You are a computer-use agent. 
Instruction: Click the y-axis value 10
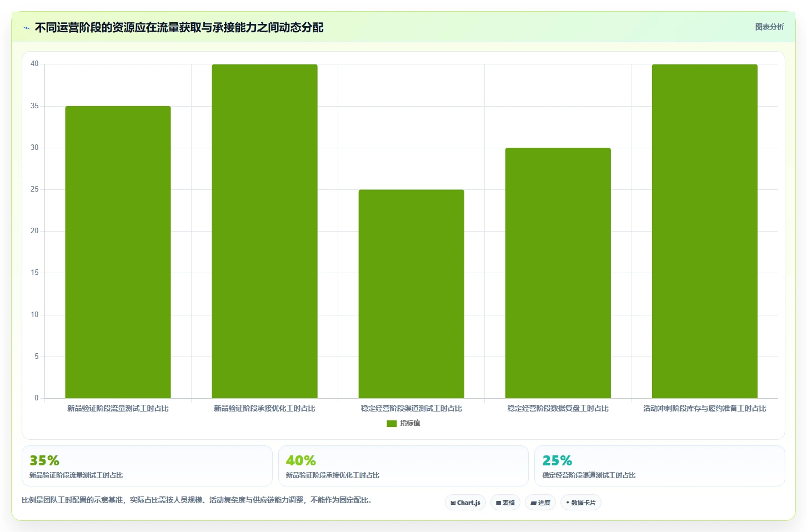pyautogui.click(x=34, y=315)
